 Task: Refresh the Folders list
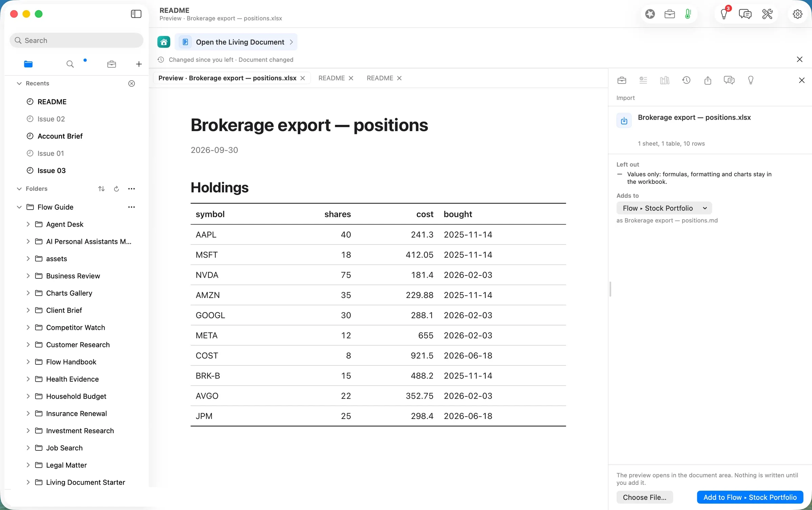tap(116, 189)
